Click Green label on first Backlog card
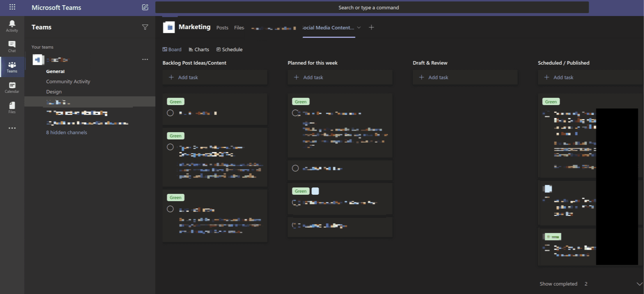644x294 pixels. pos(175,102)
